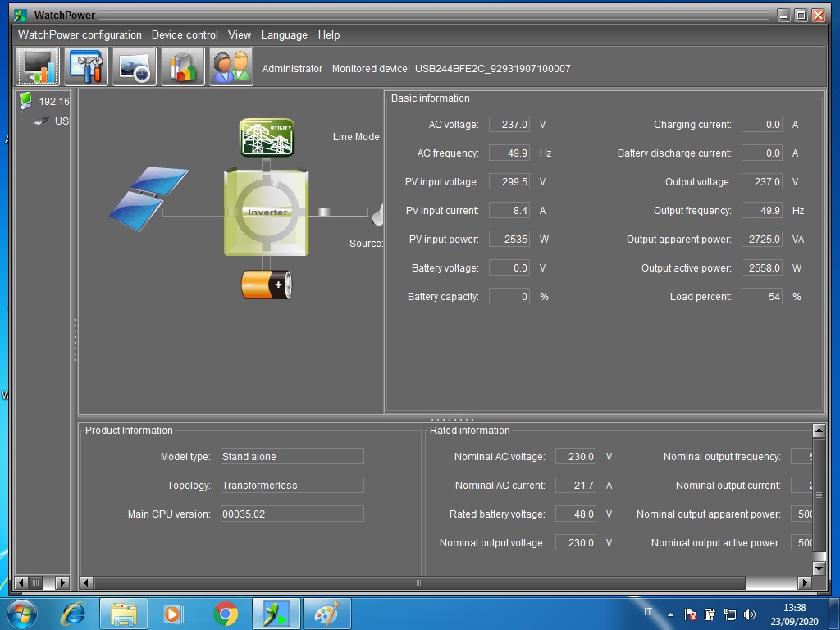Screen dimensions: 840x630
Task: Open Google Chrome from the taskbar
Action: tap(226, 614)
